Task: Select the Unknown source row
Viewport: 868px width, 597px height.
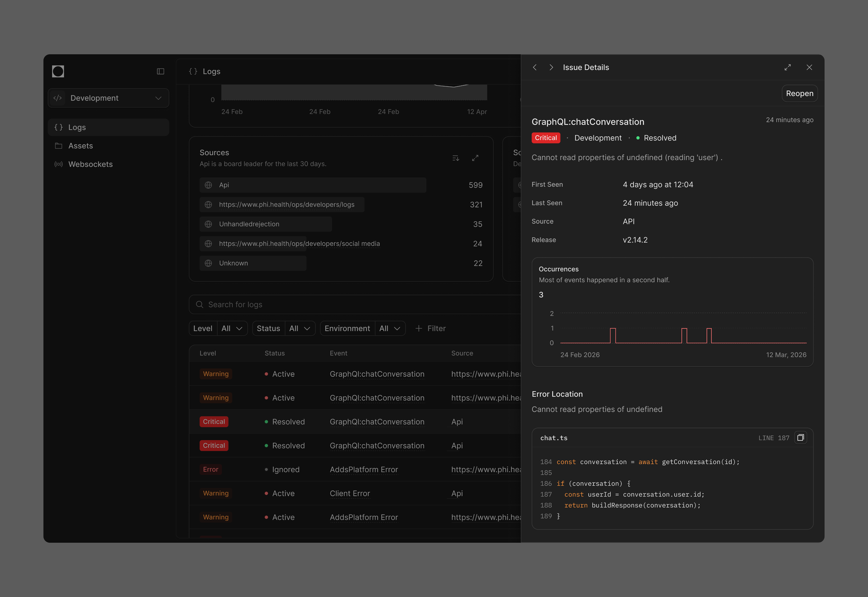Action: pyautogui.click(x=341, y=263)
